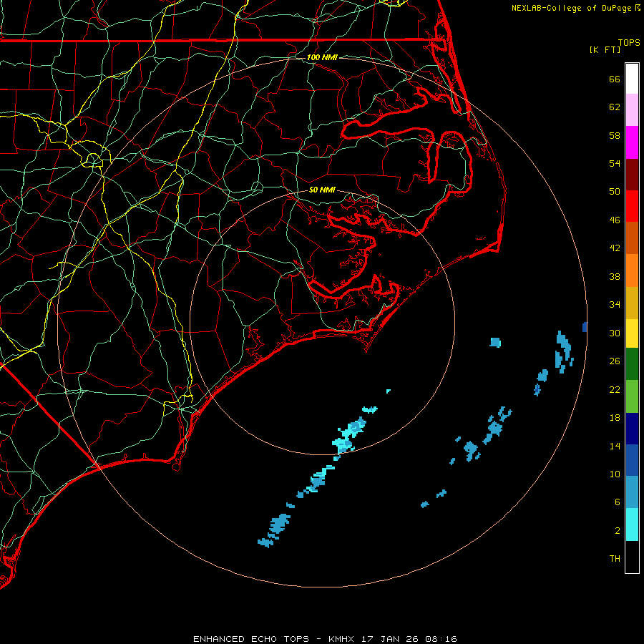Click the dark blue echo at 100 NMI ring edge
This screenshot has width=644, height=644.
pos(585,327)
